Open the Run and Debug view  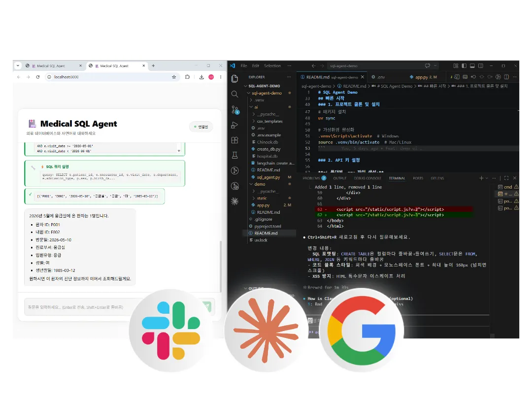(x=234, y=125)
